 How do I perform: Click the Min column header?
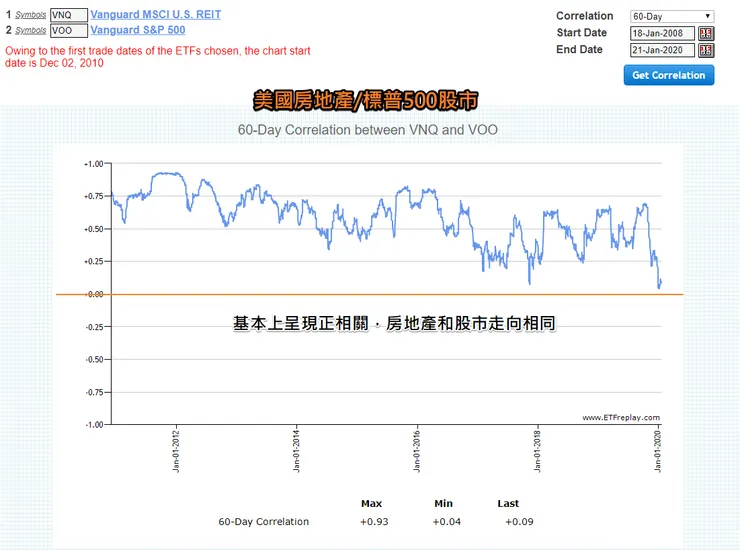[443, 504]
